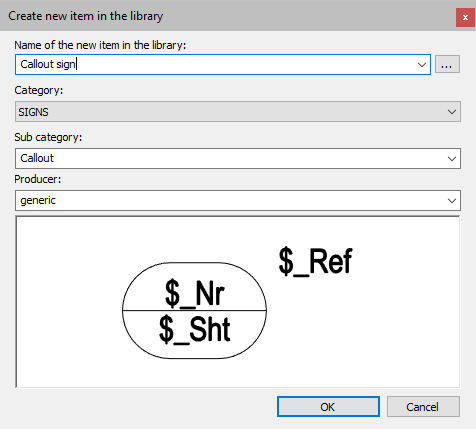This screenshot has height=429, width=476.
Task: Expand the Sub category dropdown arrow
Action: 452,159
